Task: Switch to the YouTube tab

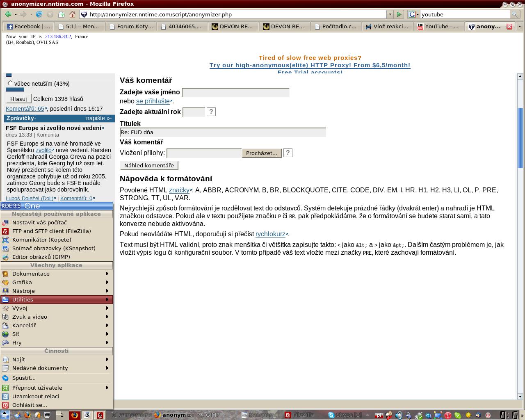Action: click(439, 26)
